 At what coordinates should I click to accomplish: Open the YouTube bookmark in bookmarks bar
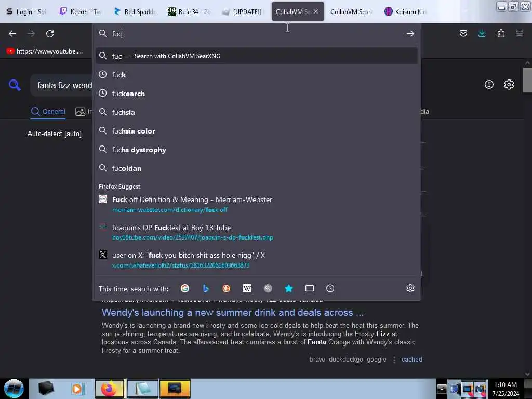click(44, 51)
